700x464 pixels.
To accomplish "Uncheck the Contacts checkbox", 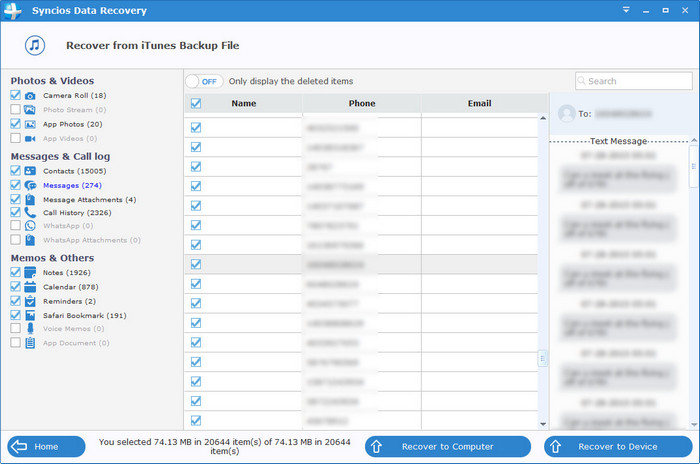I will 15,171.
